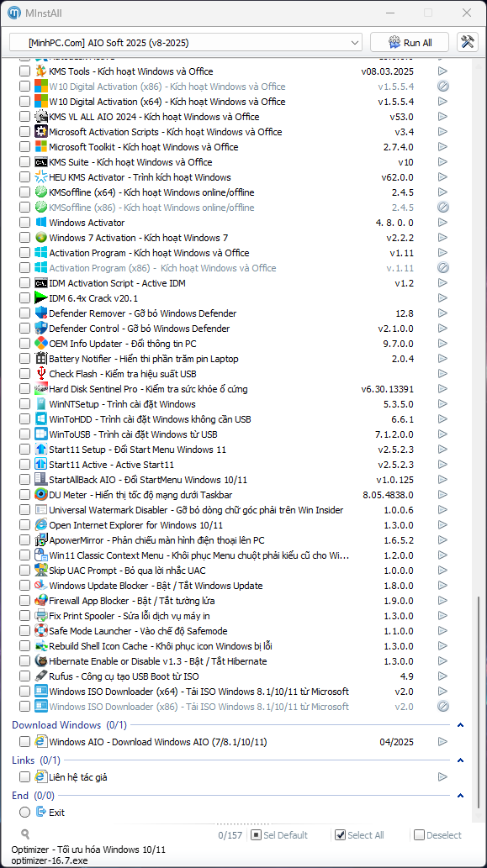
Task: Click the Windows 7 Activation icon
Action: (41, 238)
